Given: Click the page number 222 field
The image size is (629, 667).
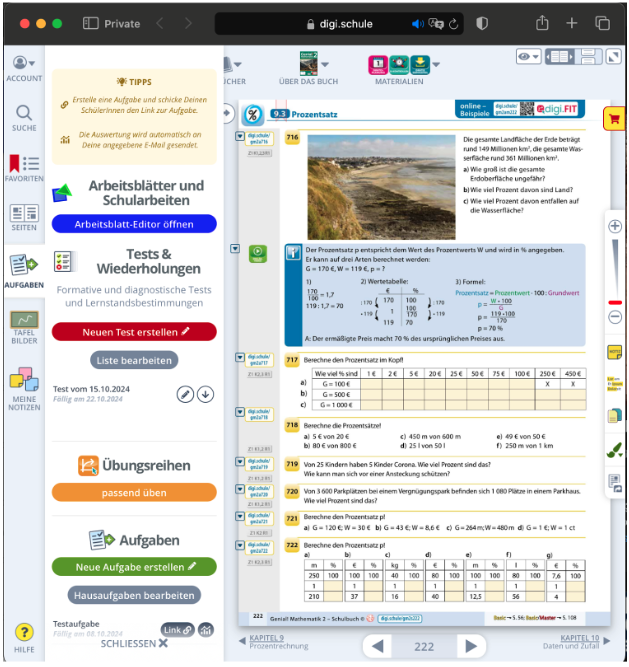Looking at the screenshot, I should [424, 646].
